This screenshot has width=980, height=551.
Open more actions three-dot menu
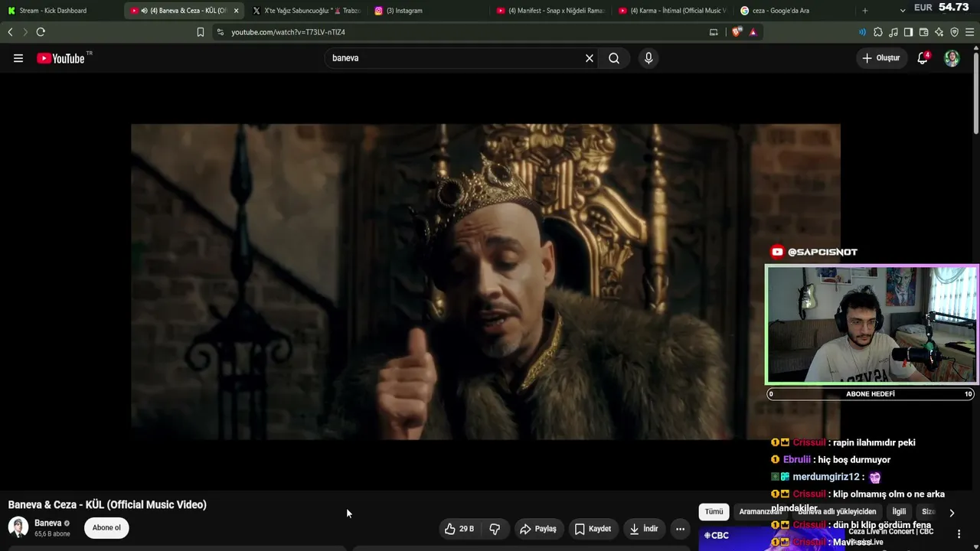(x=680, y=529)
